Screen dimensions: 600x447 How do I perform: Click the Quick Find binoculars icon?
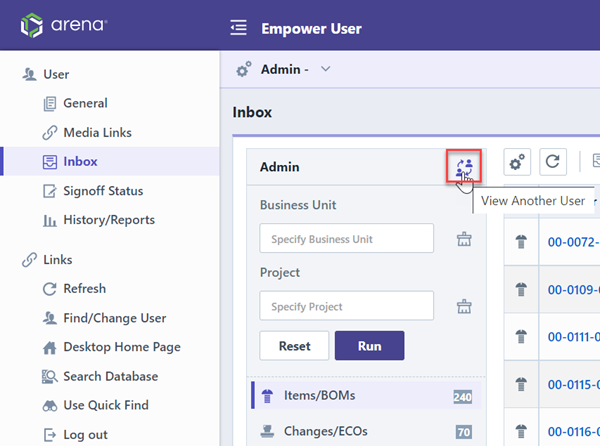50,406
